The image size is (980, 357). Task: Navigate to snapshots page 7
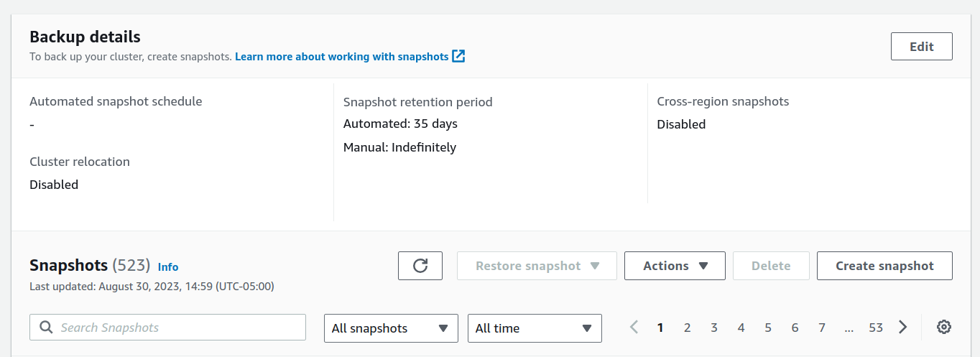point(822,328)
